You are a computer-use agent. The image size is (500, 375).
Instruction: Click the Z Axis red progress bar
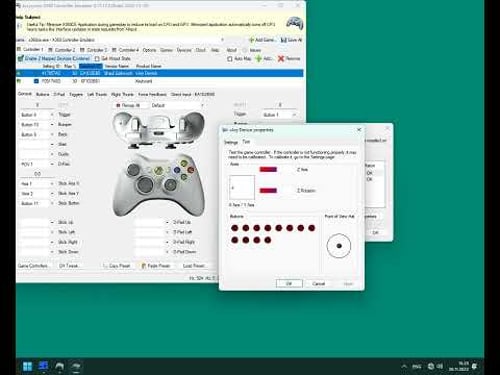point(268,170)
